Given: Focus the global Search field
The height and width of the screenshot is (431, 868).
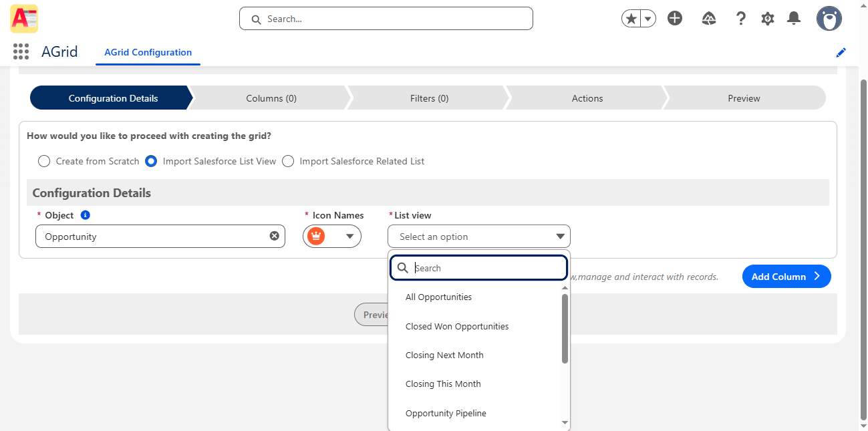Looking at the screenshot, I should (386, 19).
